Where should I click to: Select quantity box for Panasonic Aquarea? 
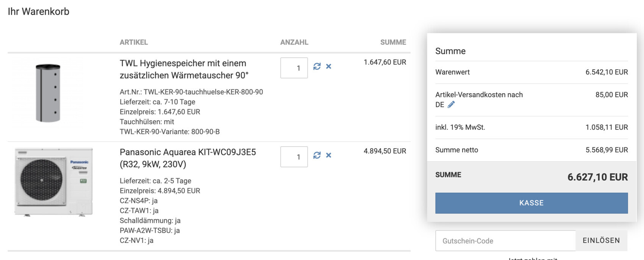pyautogui.click(x=294, y=157)
